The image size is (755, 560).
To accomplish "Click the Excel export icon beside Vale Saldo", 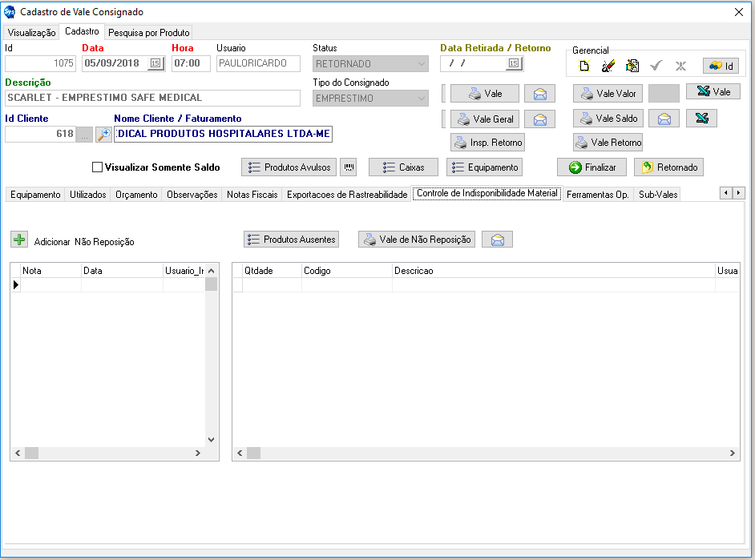I will (x=701, y=119).
